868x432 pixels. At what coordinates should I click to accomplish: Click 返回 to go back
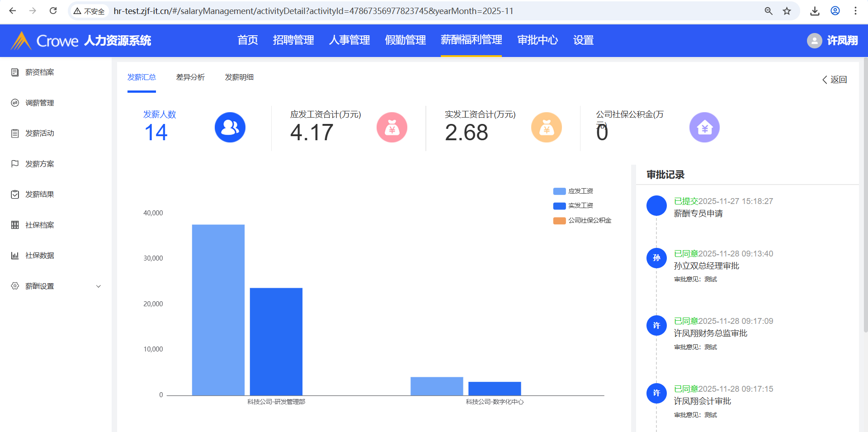point(834,80)
